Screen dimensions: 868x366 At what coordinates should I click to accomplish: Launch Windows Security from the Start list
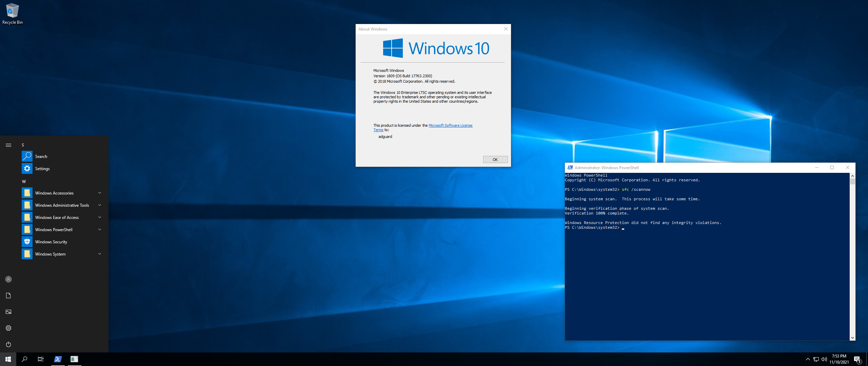click(x=62, y=242)
